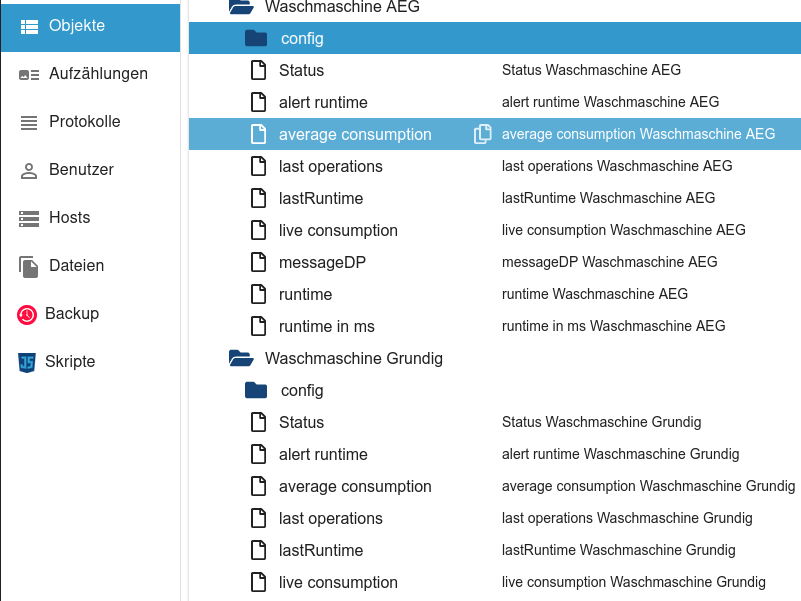801x601 pixels.
Task: Click the Status Waschmaschine Grundig description text
Action: click(x=601, y=422)
